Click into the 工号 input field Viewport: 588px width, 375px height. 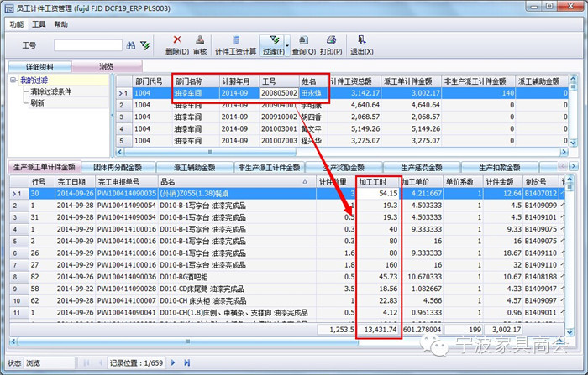pos(88,45)
